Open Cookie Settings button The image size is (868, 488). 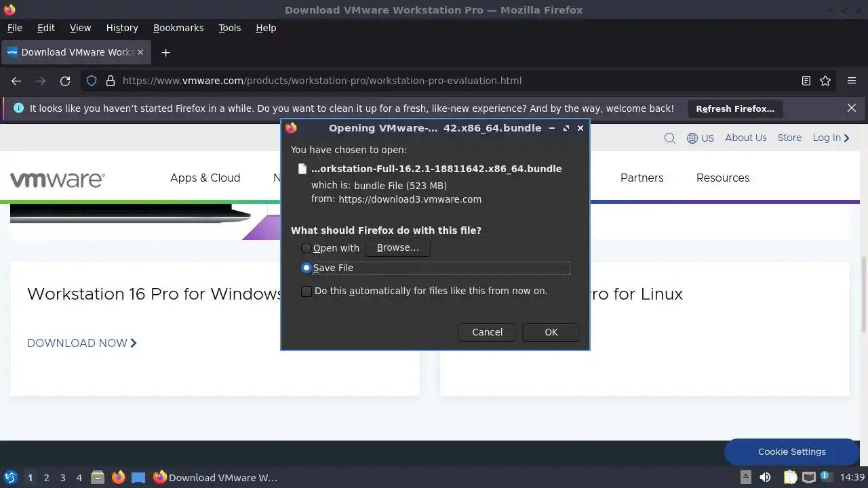792,452
